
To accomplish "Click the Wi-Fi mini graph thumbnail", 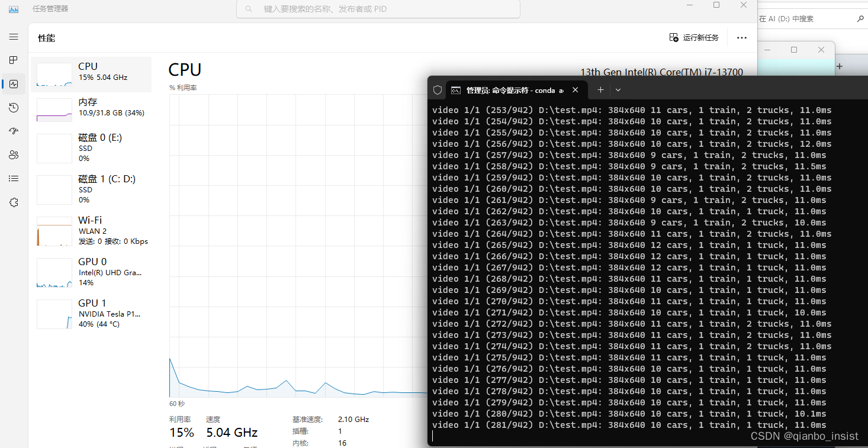I will click(x=54, y=231).
